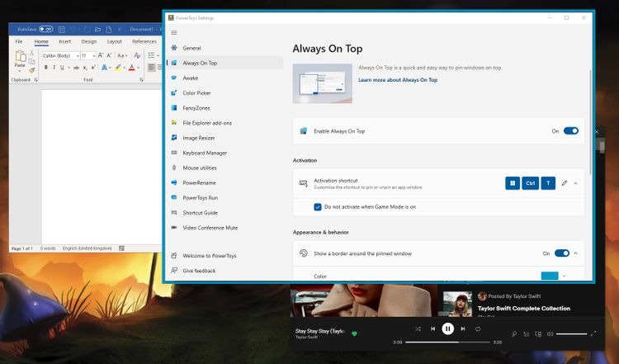Open the Layout tab in Word

(115, 41)
